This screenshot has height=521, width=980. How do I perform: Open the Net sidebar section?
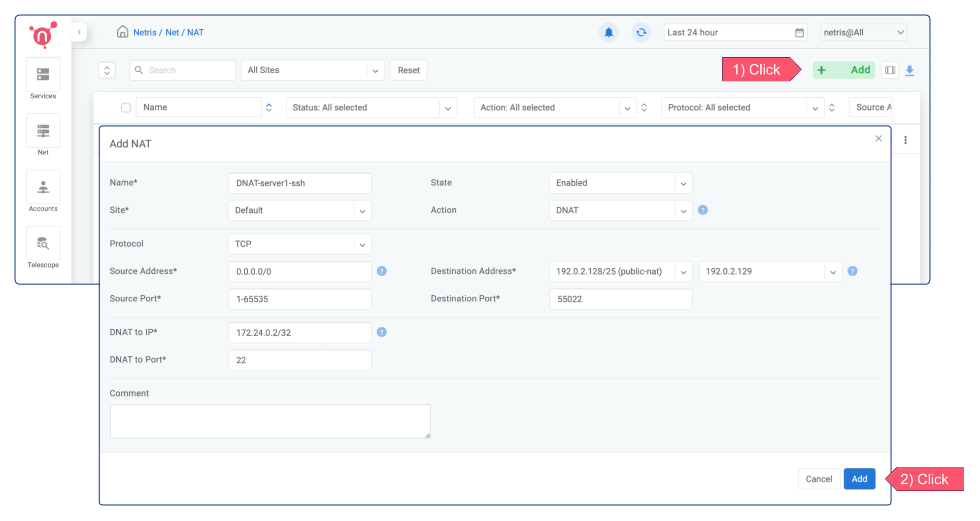click(43, 131)
